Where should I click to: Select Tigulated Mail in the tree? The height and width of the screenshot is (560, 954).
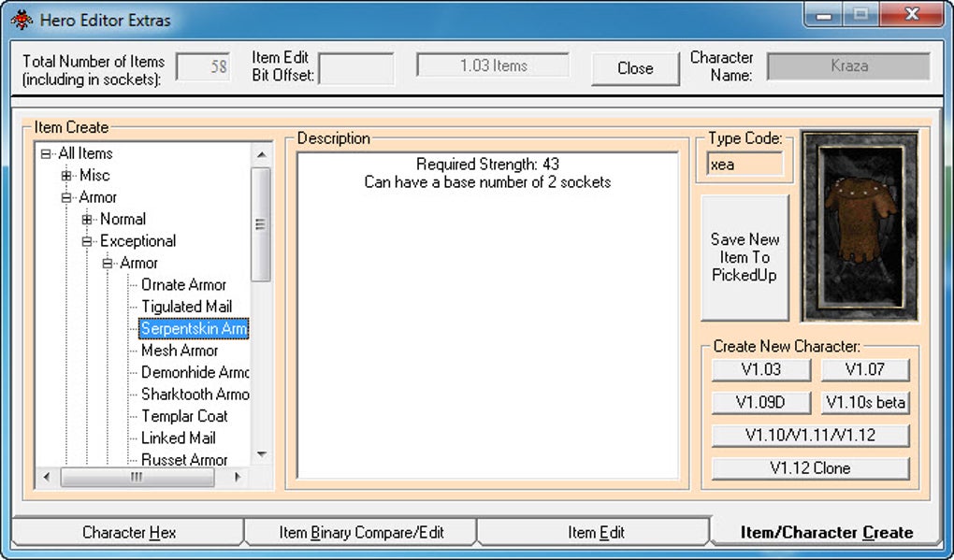[186, 307]
